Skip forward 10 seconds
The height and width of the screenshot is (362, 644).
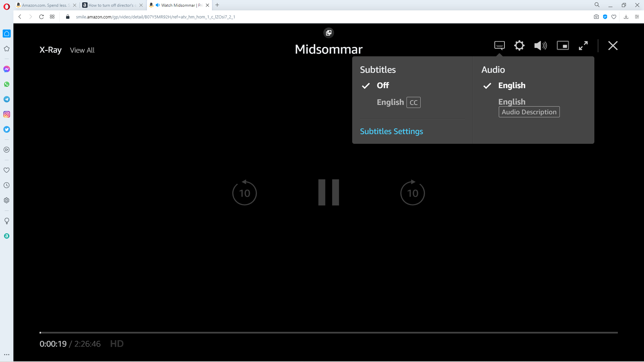click(413, 193)
